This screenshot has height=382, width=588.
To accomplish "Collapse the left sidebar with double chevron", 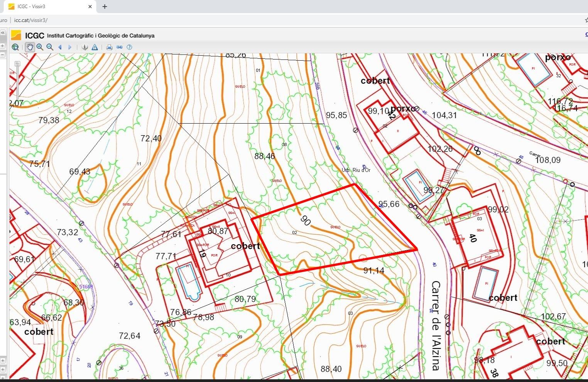I will click(3, 33).
